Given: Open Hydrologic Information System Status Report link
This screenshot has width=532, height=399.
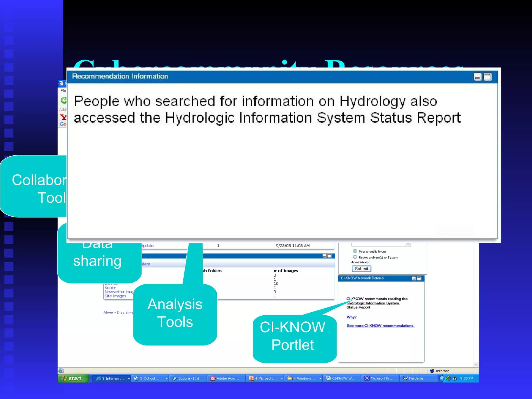Looking at the screenshot, I should click(x=373, y=305).
